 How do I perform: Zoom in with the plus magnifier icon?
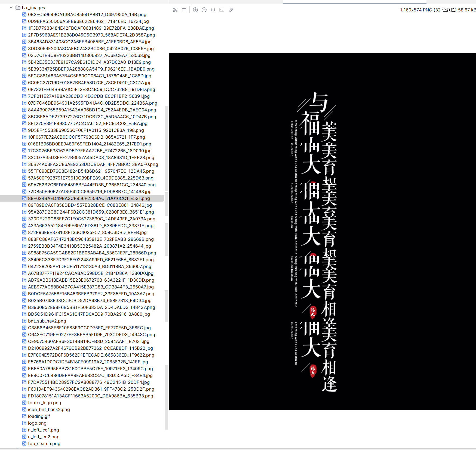[195, 10]
